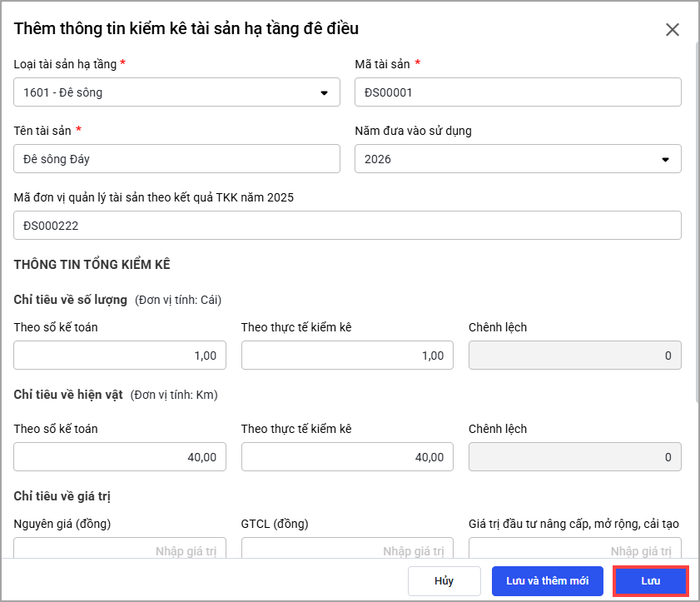This screenshot has height=602, width=700.
Task: Save the form with the Lưu button
Action: click(650, 580)
